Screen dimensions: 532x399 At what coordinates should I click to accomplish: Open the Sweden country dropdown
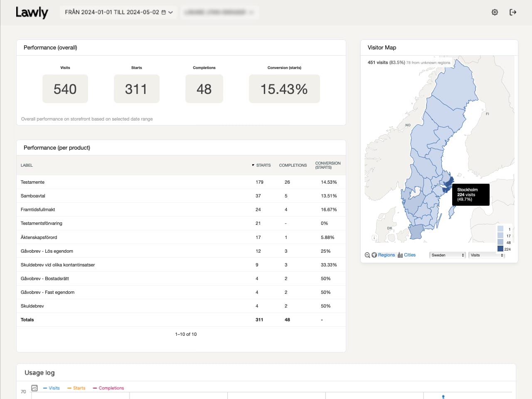[x=447, y=255]
